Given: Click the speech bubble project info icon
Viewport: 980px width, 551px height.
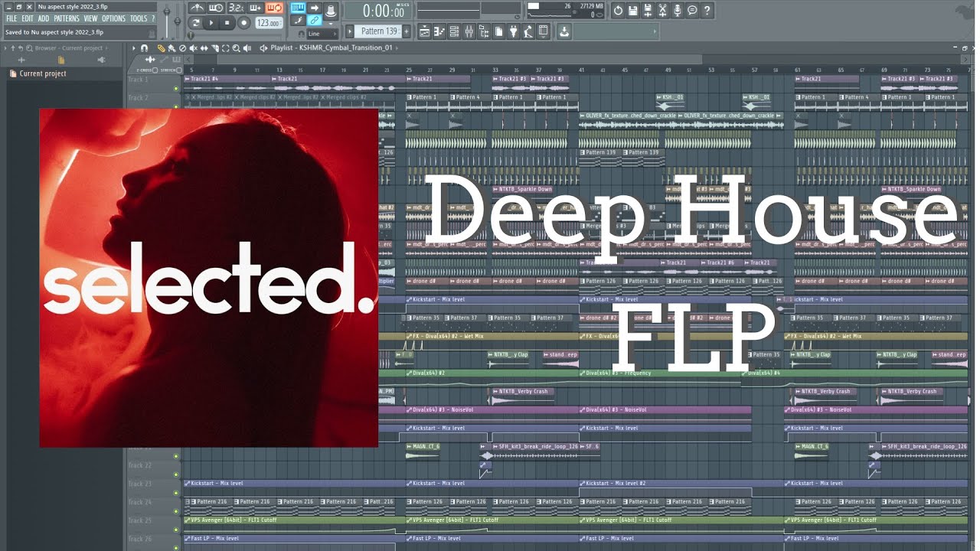Looking at the screenshot, I should (x=692, y=11).
